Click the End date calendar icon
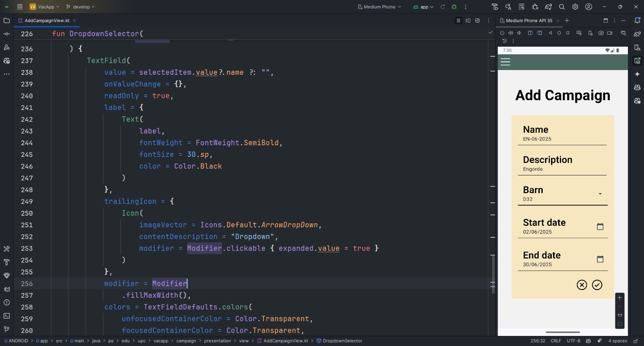This screenshot has width=644, height=346. (600, 259)
